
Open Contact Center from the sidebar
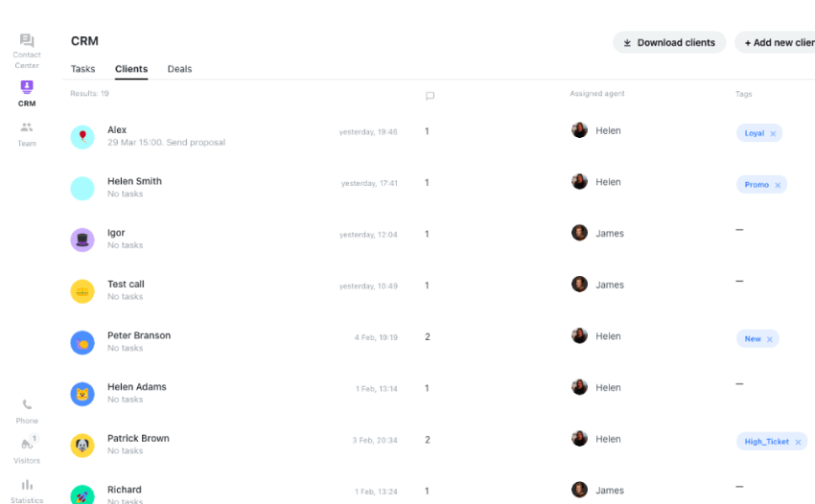pyautogui.click(x=27, y=47)
